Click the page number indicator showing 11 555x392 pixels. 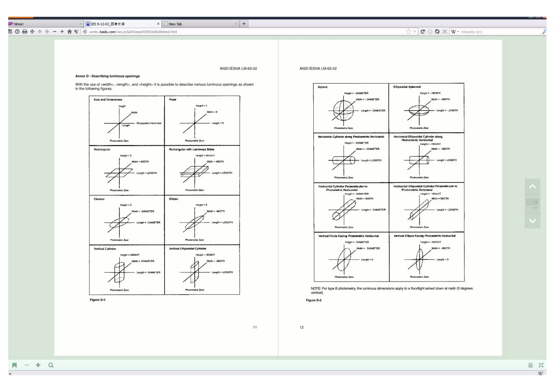[x=533, y=202]
